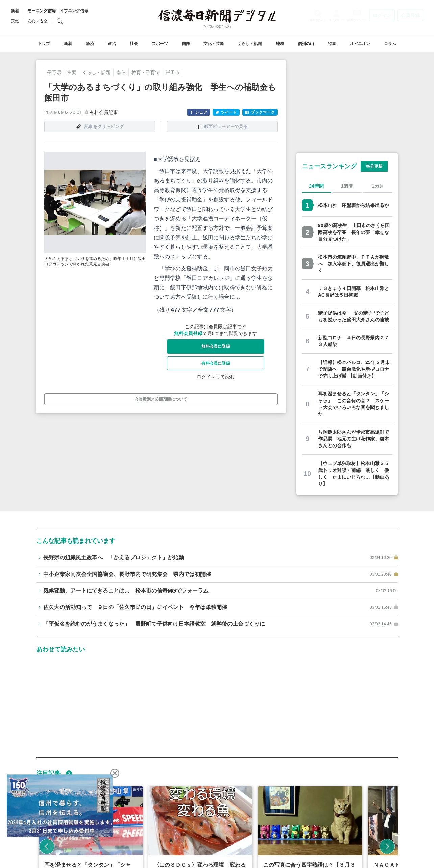Open 会員種別と公開期間について info button
Viewport: 434px width, 868px height.
161,399
